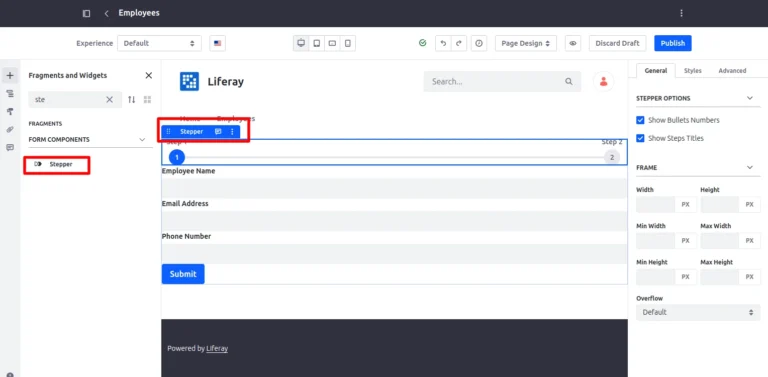Open Page Design Options paintbrush icon
The height and width of the screenshot is (377, 768).
point(10,112)
